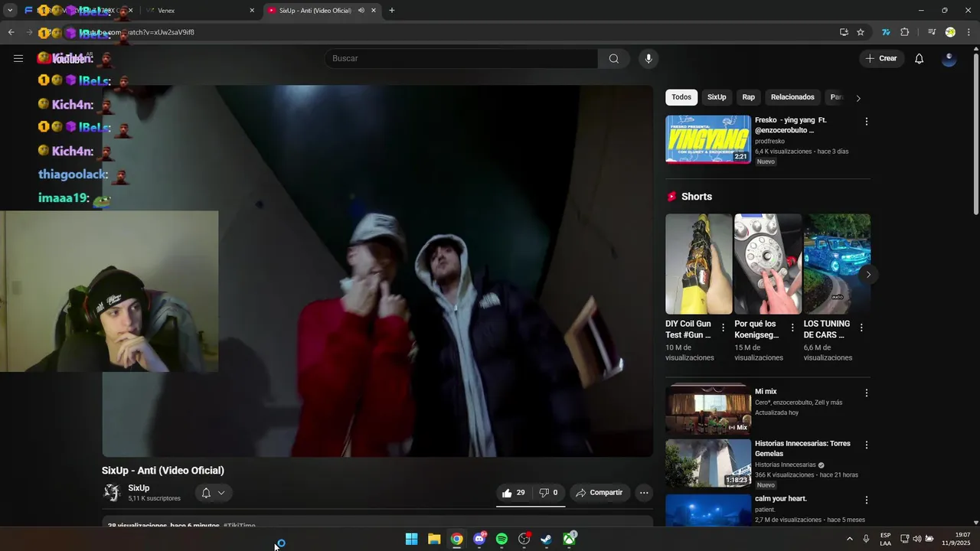Open the Torres Gemelas video thumbnail

point(708,463)
